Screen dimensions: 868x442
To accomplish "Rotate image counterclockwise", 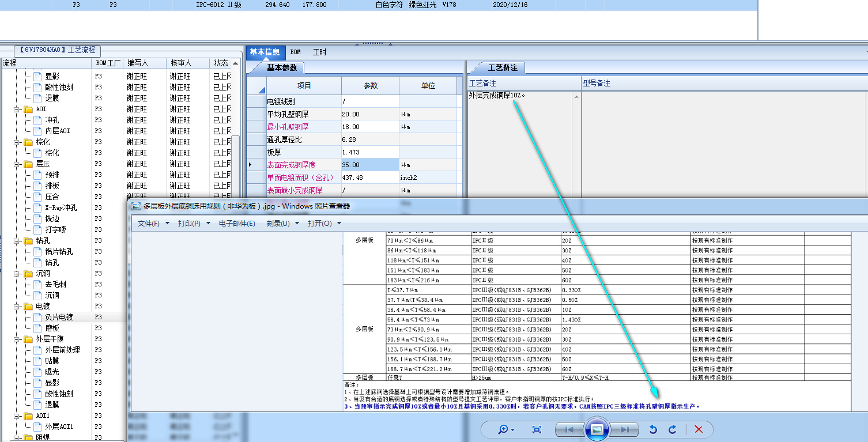I will (x=653, y=429).
